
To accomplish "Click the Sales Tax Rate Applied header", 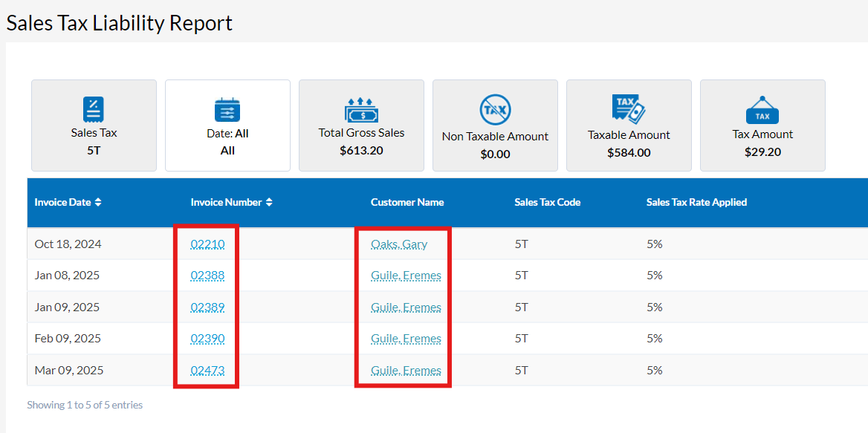I will click(x=696, y=202).
